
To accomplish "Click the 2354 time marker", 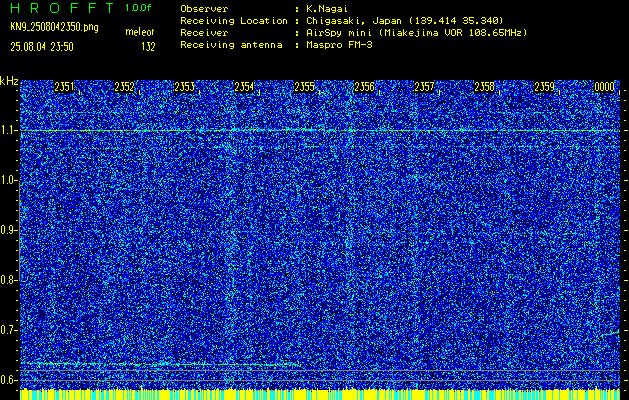I will point(244,87).
